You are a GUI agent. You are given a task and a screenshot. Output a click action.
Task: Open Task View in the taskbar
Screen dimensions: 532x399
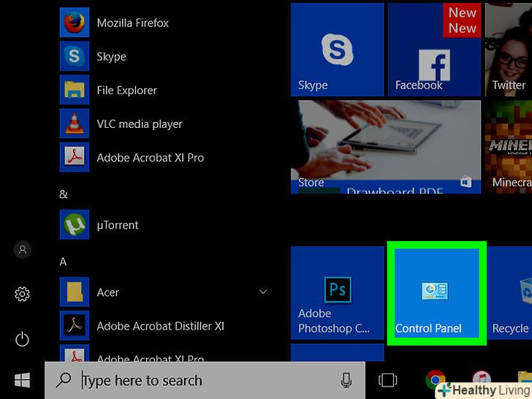pyautogui.click(x=387, y=380)
